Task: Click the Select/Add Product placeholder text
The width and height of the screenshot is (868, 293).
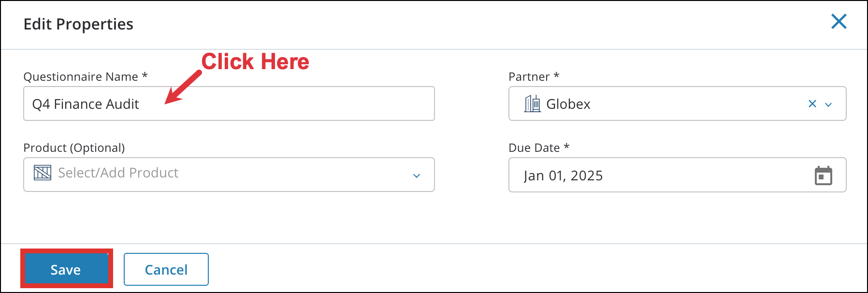Action: pyautogui.click(x=118, y=173)
